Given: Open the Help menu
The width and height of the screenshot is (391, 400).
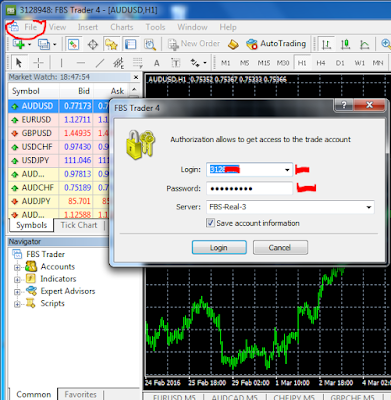Looking at the screenshot, I should click(228, 27).
